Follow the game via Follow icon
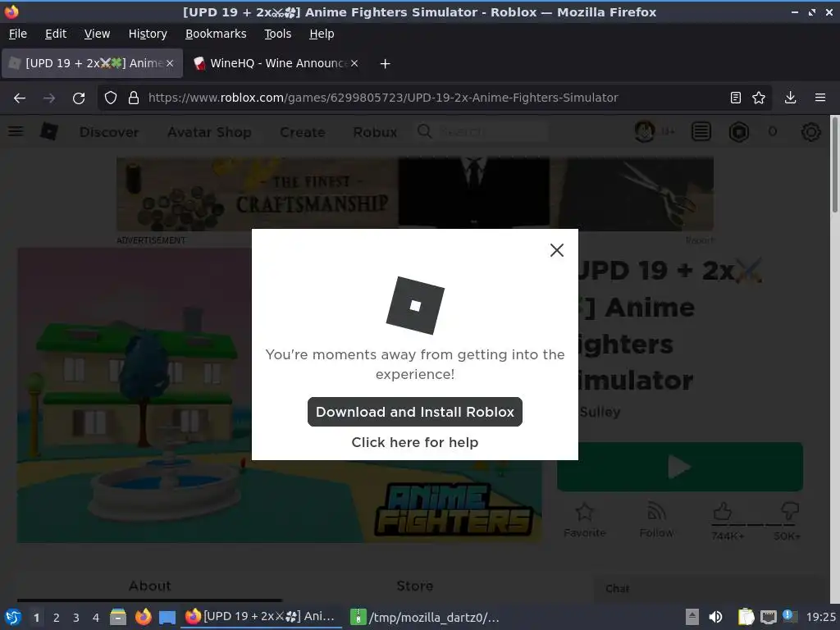Viewport: 840px width, 630px height. click(x=656, y=520)
